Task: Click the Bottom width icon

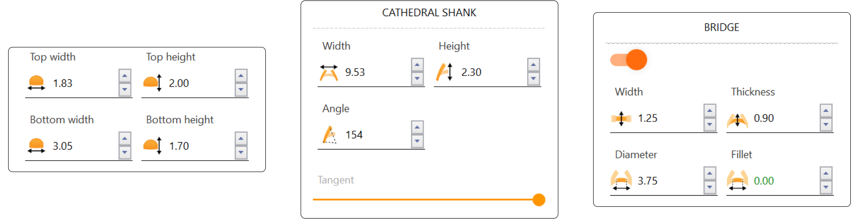Action: tap(36, 146)
